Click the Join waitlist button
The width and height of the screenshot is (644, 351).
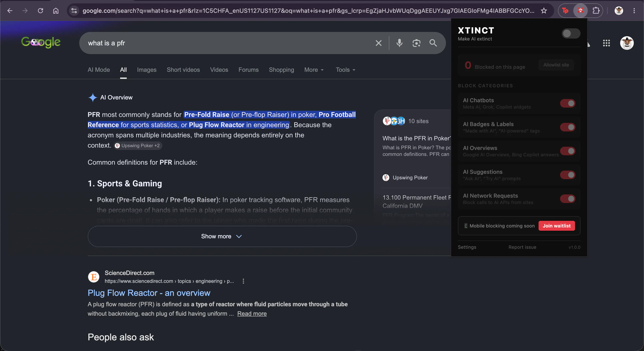point(556,226)
